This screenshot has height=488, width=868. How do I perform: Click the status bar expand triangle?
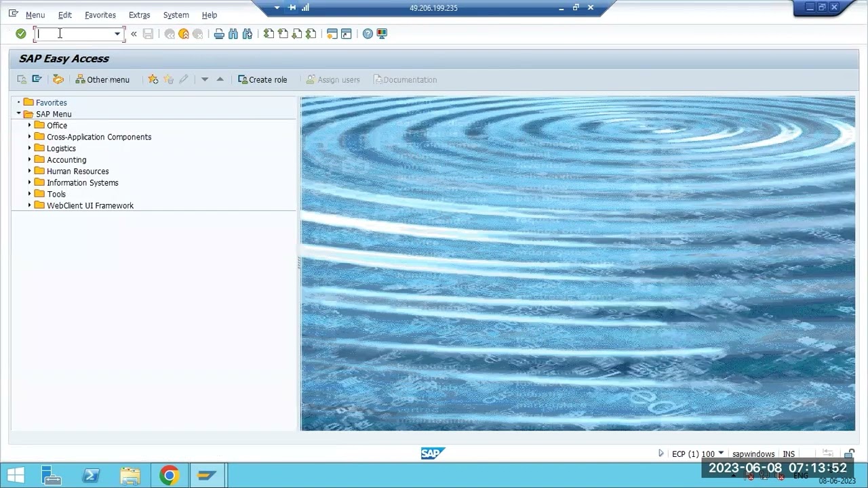point(661,453)
